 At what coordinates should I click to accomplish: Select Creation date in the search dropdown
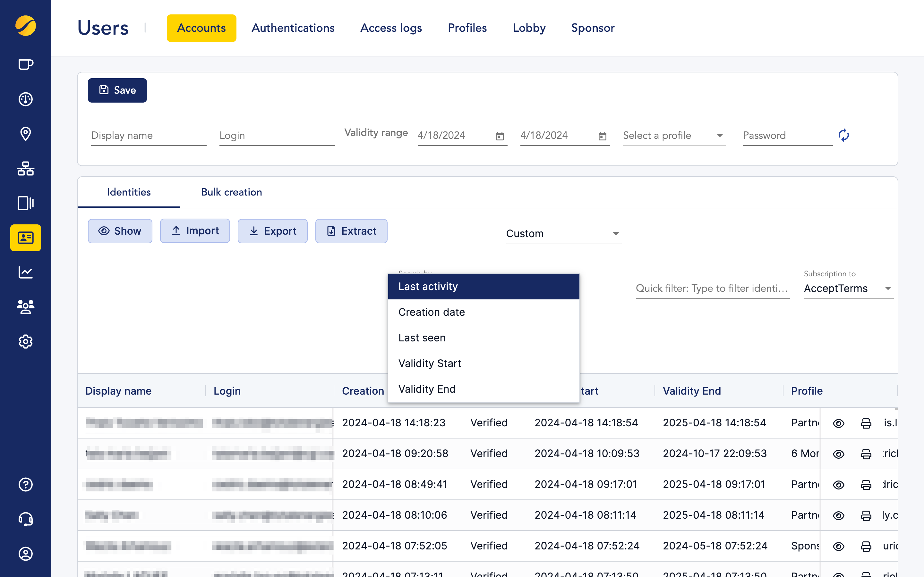tap(432, 312)
